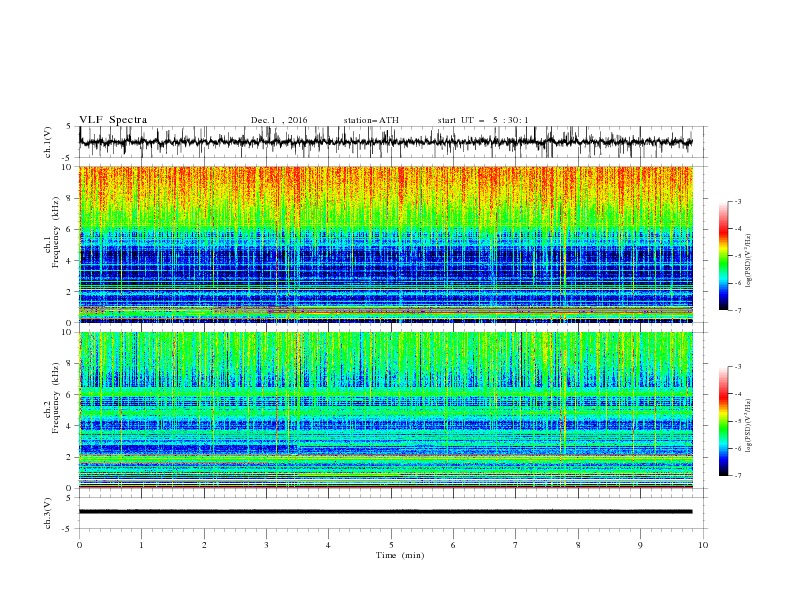Click time axis tick label "1"
This screenshot has height=612, width=792.
click(x=141, y=545)
